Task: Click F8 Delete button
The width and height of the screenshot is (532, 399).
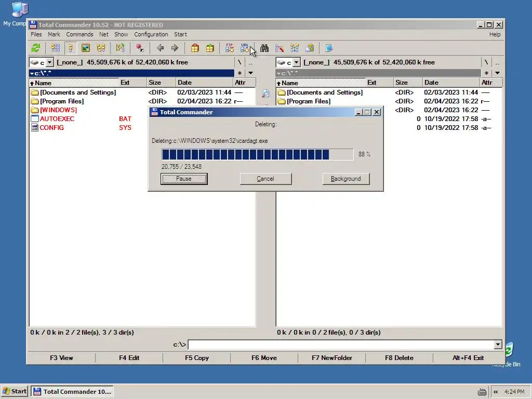Action: [399, 357]
